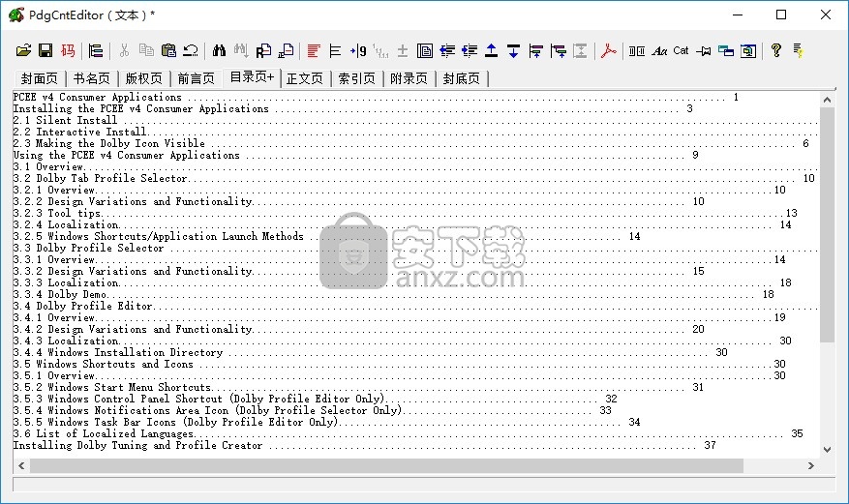Click the tree structure outline icon
Screen dimensions: 849x504
pos(95,51)
